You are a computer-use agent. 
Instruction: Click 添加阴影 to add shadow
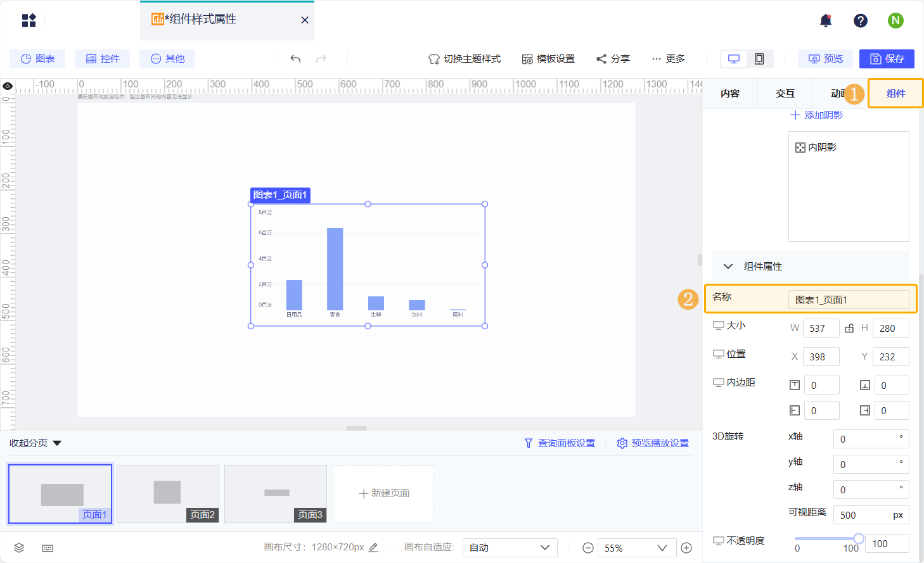point(816,115)
